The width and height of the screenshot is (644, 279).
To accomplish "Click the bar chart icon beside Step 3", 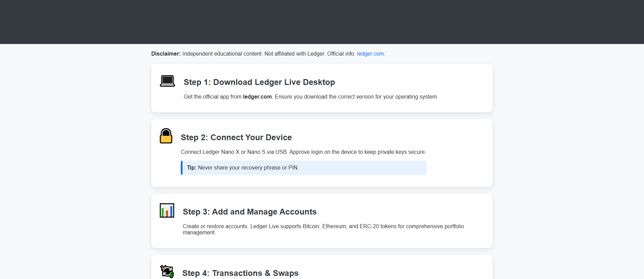I will [167, 210].
